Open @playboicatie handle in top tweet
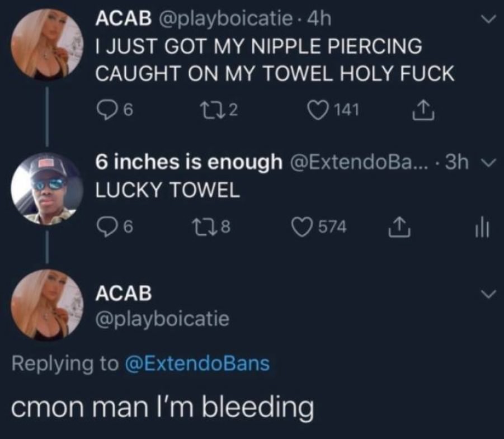 (224, 19)
